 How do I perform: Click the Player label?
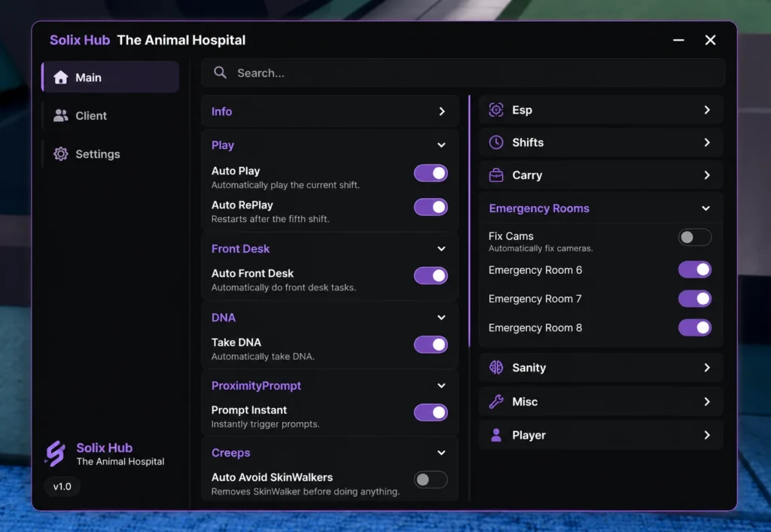(x=529, y=435)
